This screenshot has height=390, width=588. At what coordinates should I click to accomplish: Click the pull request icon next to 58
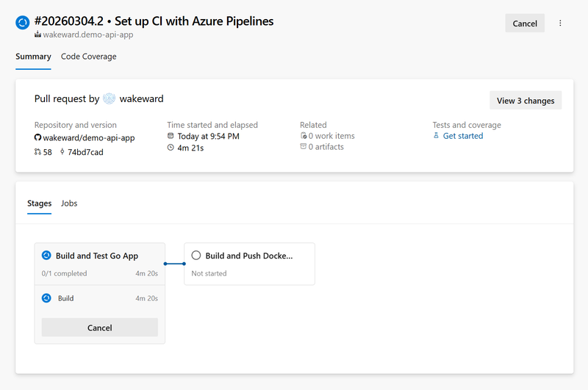(x=37, y=152)
